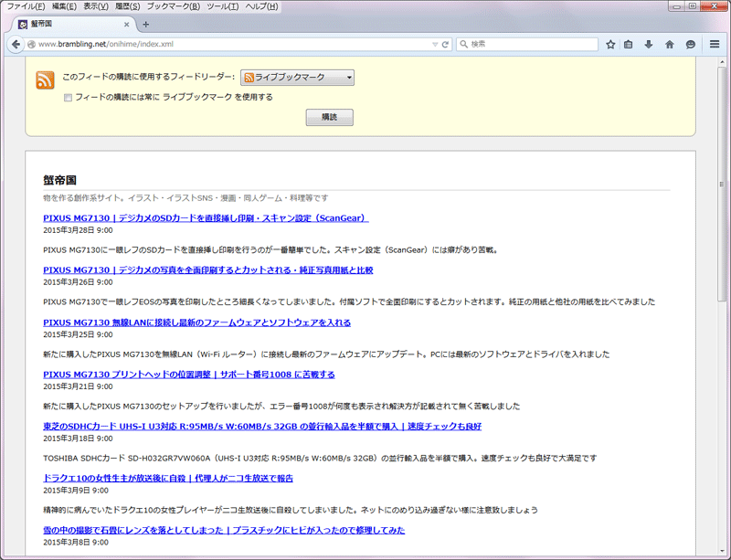The image size is (731, 560).
Task: Open the 履歴(S) menu
Action: coord(127,6)
